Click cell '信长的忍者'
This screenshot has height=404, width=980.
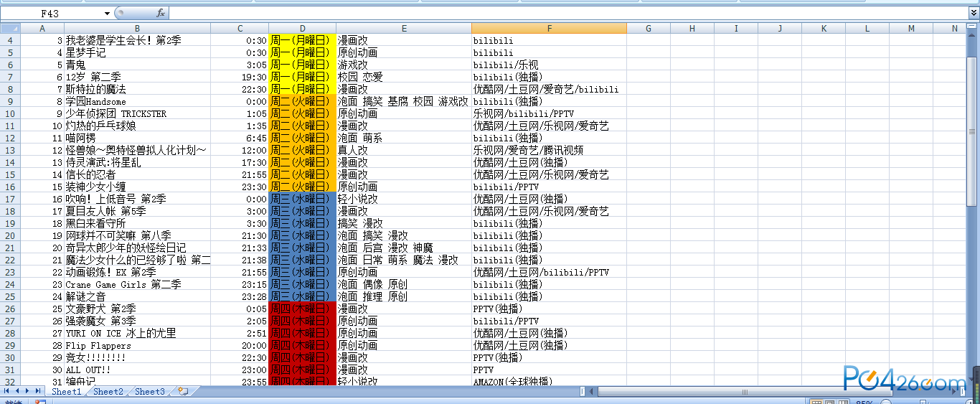[137, 175]
